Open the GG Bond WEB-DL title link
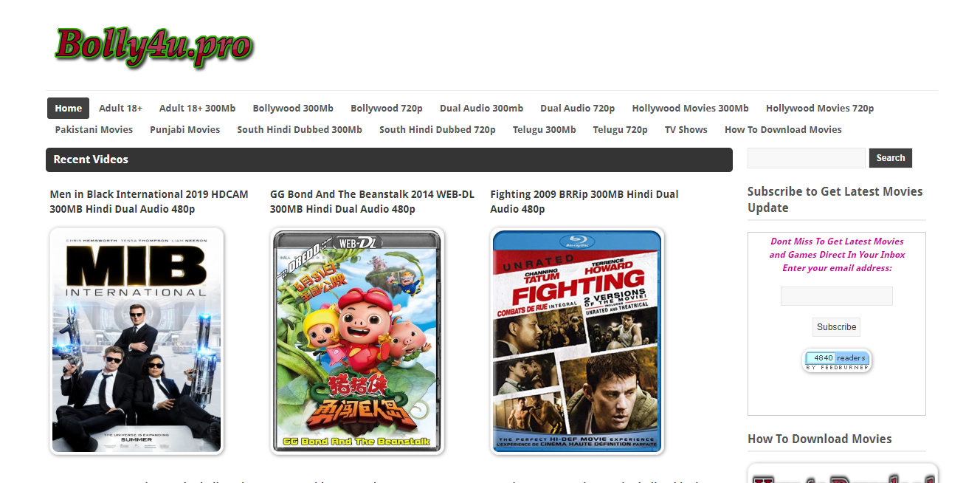Screen dimensions: 980x483 tap(372, 202)
